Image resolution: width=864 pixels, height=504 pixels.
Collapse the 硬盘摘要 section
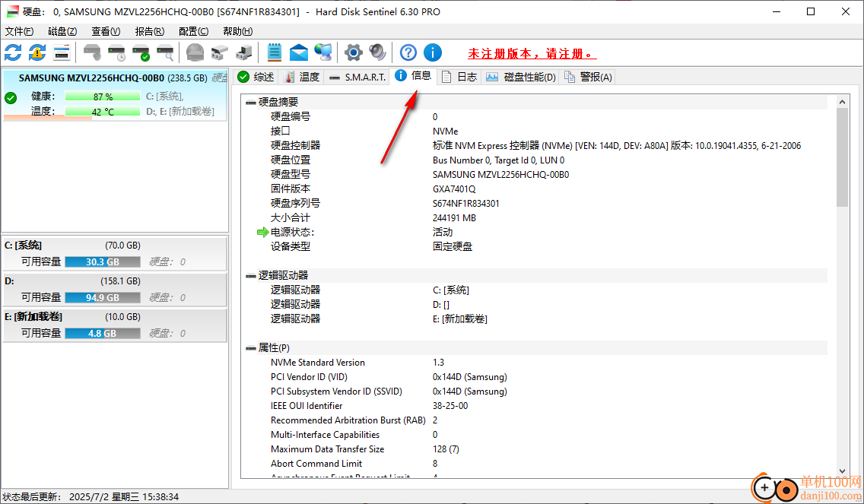click(251, 103)
